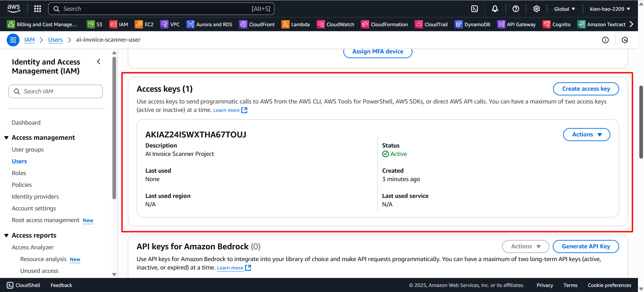Focus the Search IAM field

[x=55, y=91]
